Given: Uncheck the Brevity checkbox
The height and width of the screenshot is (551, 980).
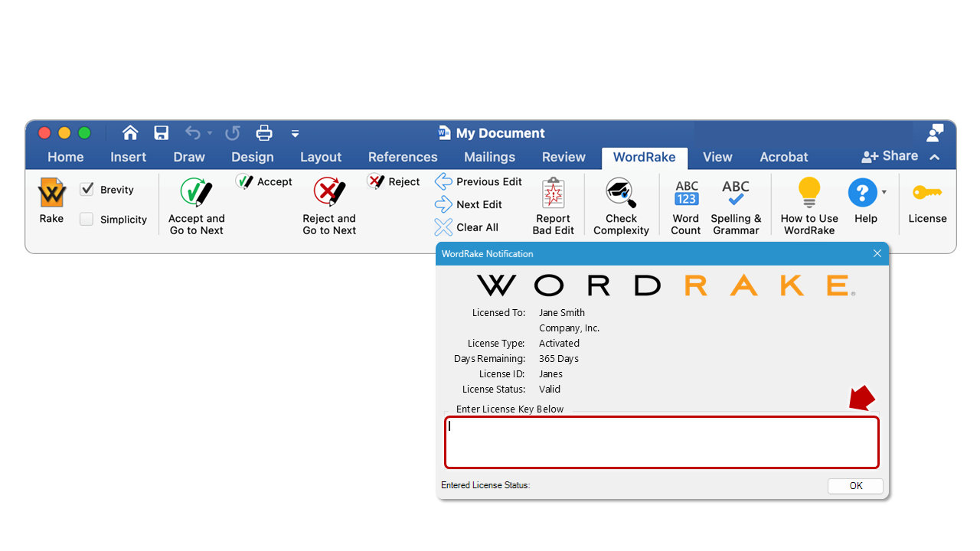Looking at the screenshot, I should pyautogui.click(x=87, y=189).
